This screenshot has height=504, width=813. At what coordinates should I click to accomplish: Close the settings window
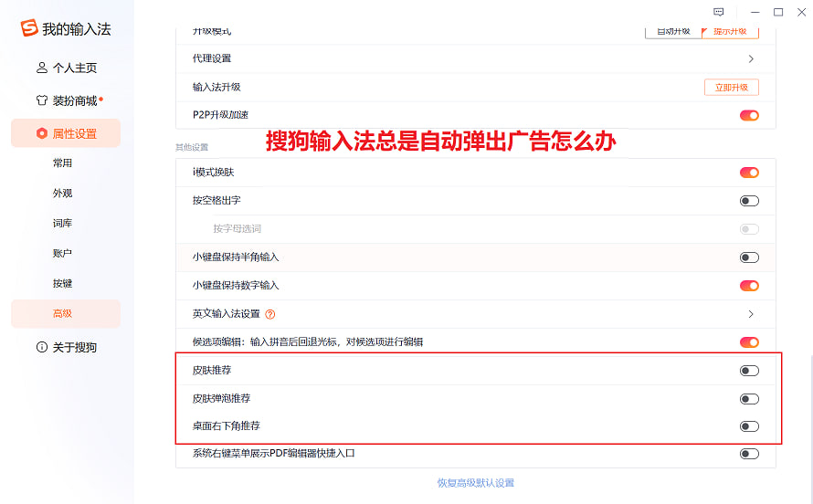pos(802,12)
